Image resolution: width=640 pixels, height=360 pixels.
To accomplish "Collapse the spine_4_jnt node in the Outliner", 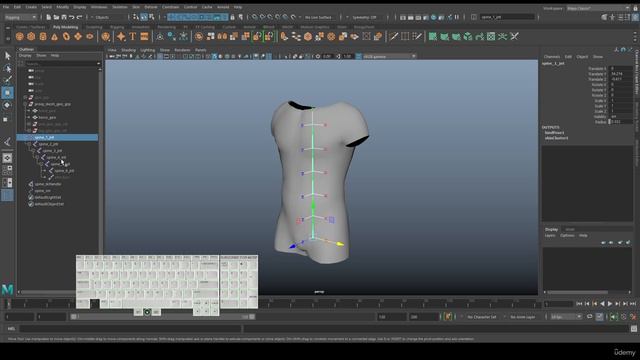I will point(37,157).
